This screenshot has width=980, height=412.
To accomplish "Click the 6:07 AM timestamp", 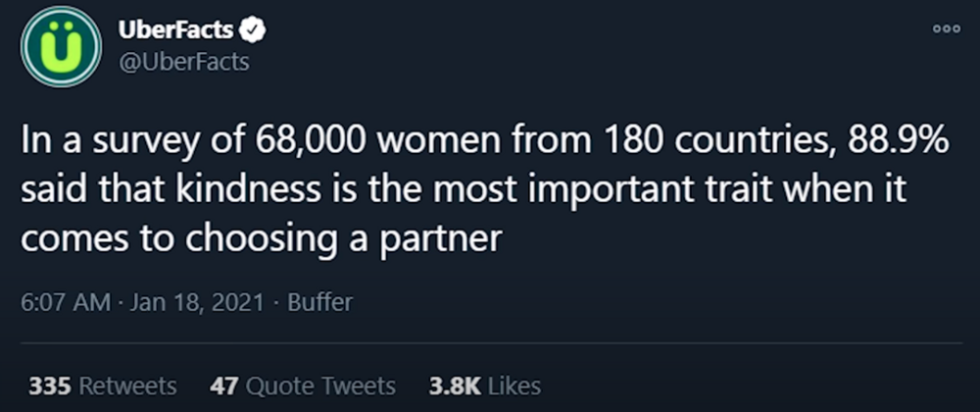I will 66,302.
